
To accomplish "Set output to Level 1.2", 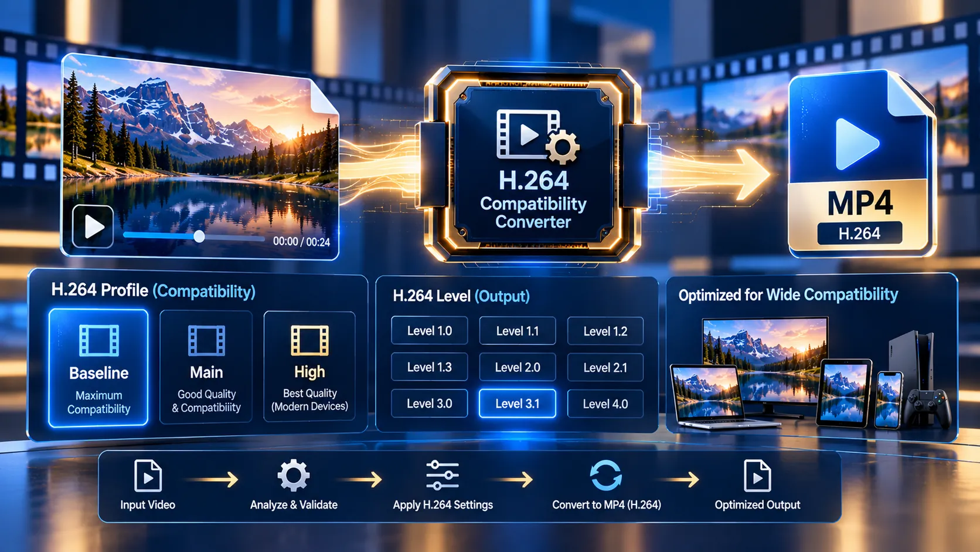I will 605,331.
